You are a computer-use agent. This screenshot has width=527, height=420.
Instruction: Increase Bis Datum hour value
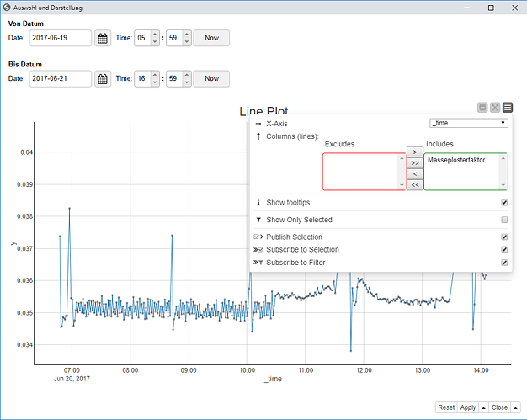pyautogui.click(x=155, y=75)
